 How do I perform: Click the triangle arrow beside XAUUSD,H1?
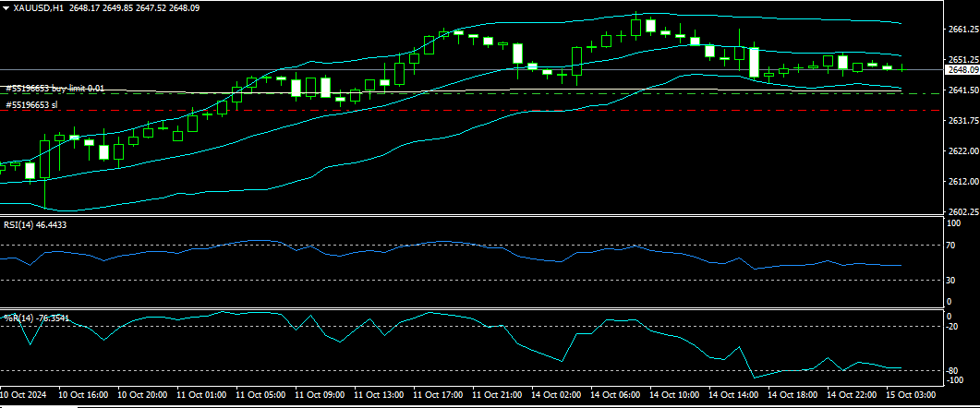click(6, 7)
